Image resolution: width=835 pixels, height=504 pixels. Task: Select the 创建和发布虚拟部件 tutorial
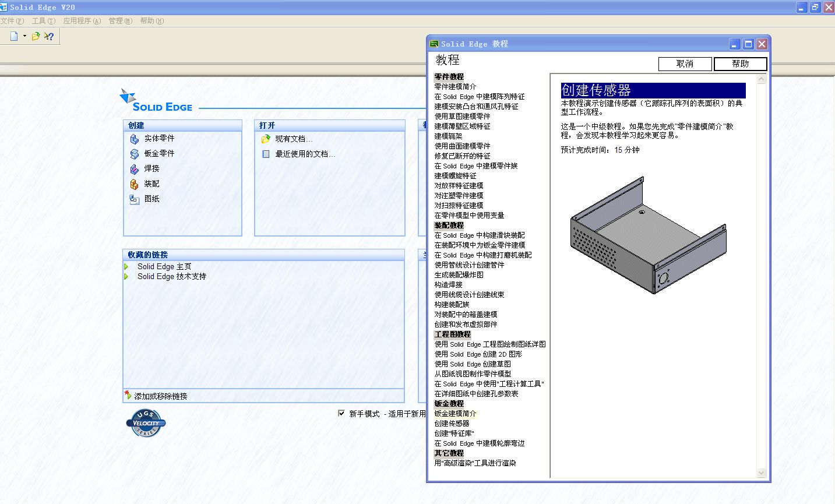[466, 325]
